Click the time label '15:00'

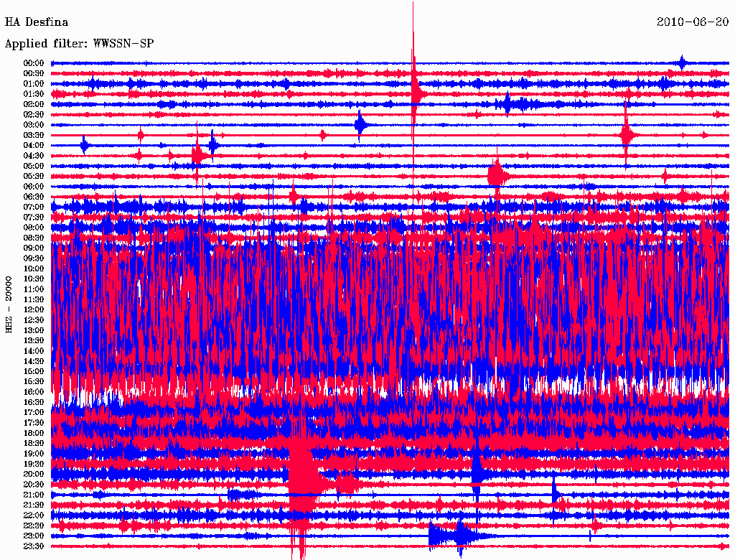34,371
